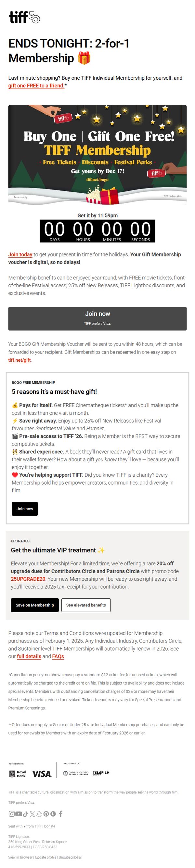Screen dimensions: 195x868
Task: Click the 25UPGRADE20 promo code link
Action: [x=28, y=578]
